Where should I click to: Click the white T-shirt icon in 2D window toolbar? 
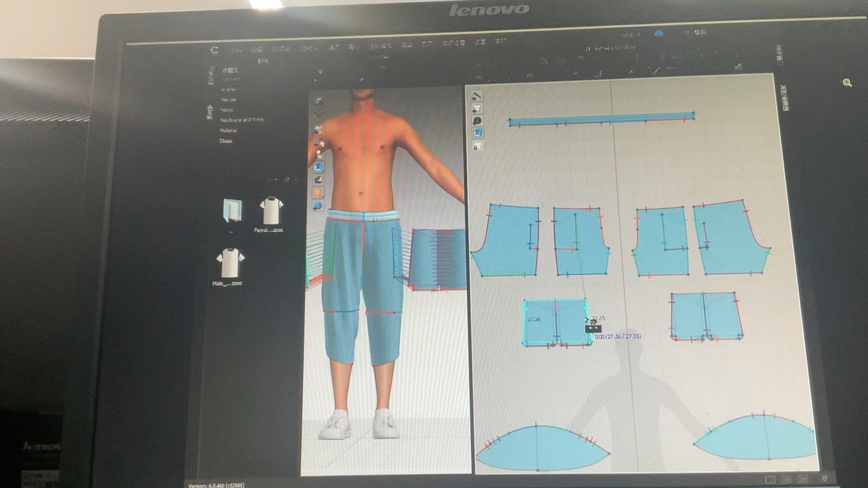click(x=477, y=108)
